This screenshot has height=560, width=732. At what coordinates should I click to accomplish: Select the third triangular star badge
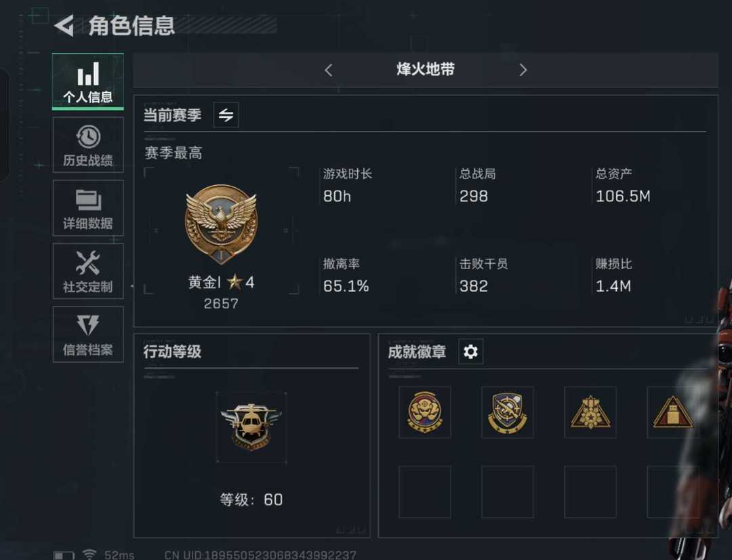590,412
